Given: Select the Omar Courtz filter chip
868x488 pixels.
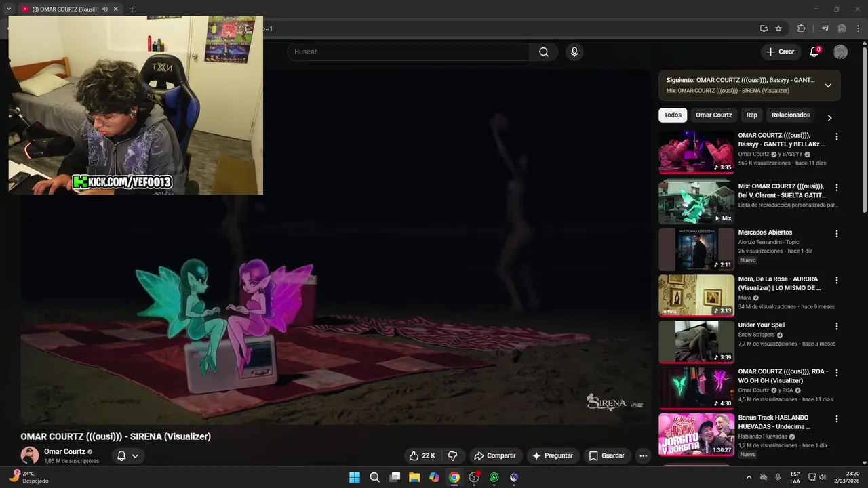Looking at the screenshot, I should click(x=714, y=115).
